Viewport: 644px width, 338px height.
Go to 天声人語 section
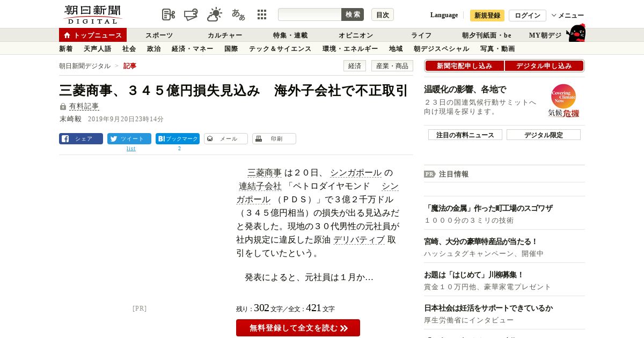coord(98,48)
